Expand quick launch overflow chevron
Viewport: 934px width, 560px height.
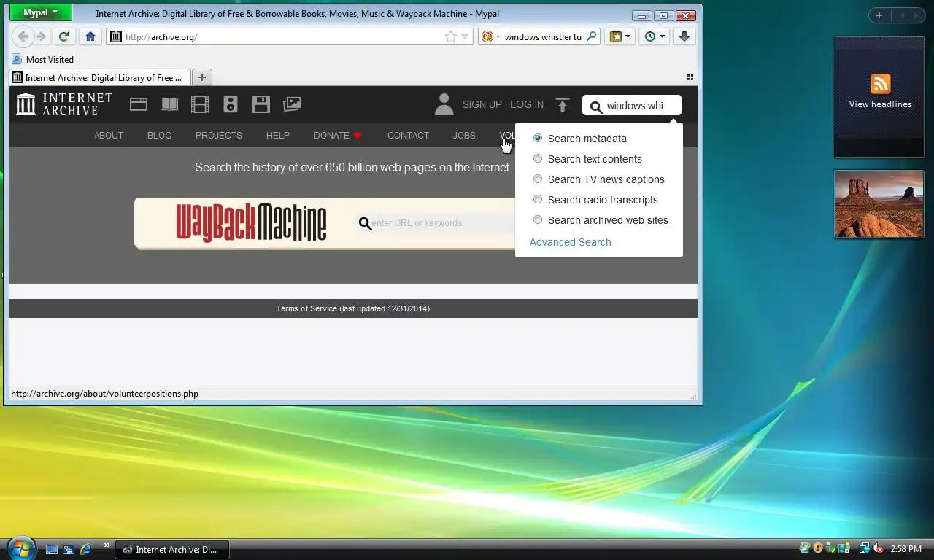point(107,545)
